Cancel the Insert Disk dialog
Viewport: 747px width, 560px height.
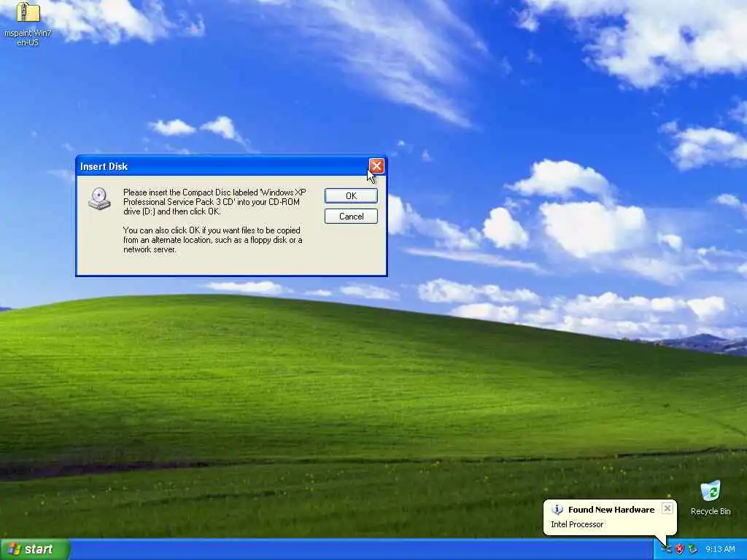[351, 216]
